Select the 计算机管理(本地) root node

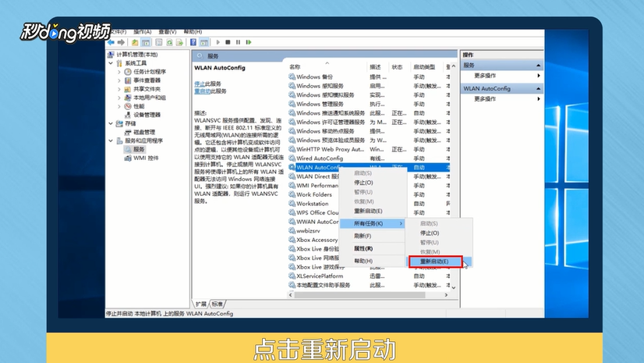[x=136, y=55]
